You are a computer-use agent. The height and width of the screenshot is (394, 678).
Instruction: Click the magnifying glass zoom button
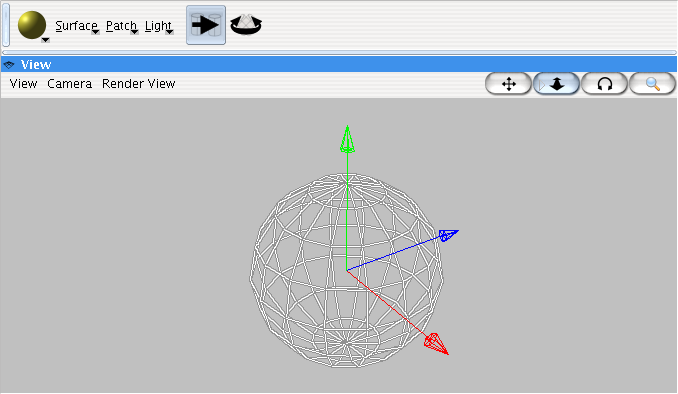(652, 84)
